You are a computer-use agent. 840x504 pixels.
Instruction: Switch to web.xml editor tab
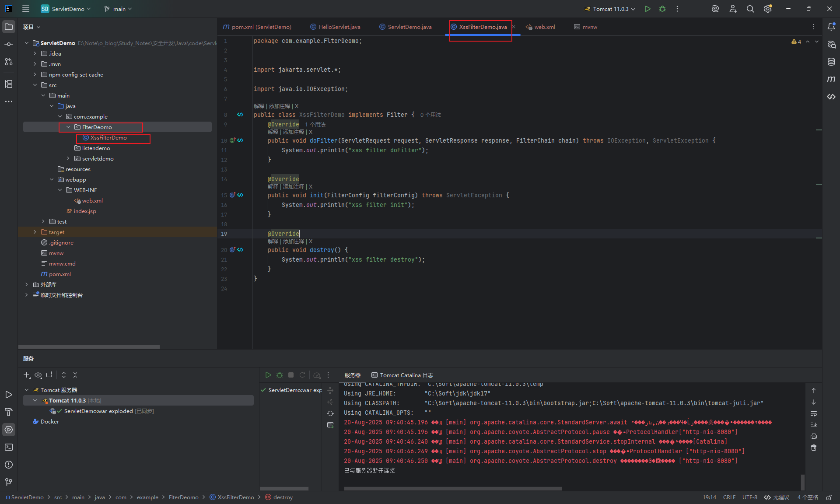click(x=541, y=27)
